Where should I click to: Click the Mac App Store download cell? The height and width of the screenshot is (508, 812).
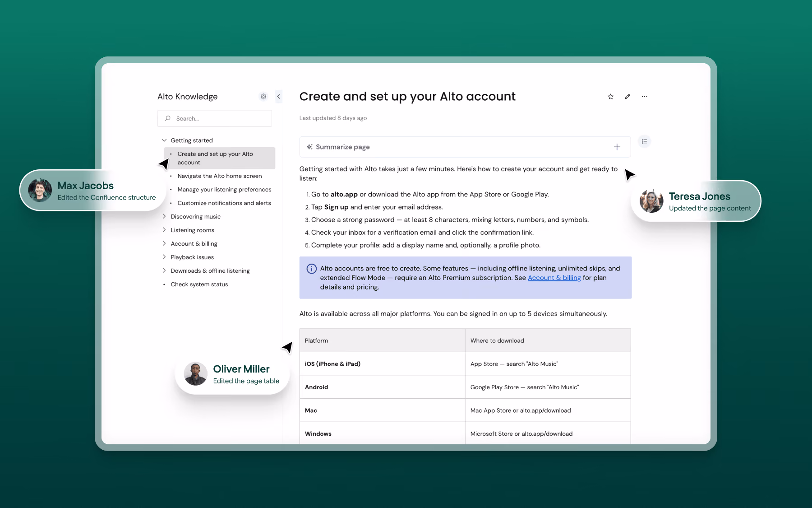point(548,410)
